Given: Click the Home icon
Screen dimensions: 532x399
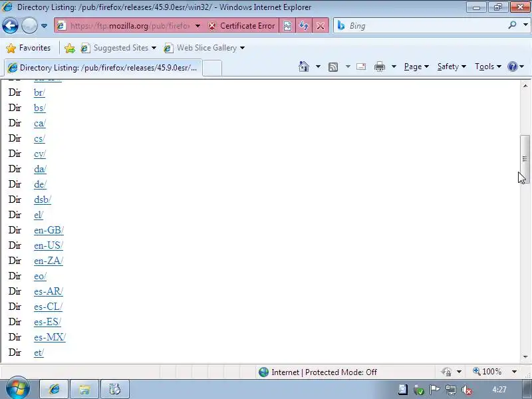Looking at the screenshot, I should click(304, 66).
